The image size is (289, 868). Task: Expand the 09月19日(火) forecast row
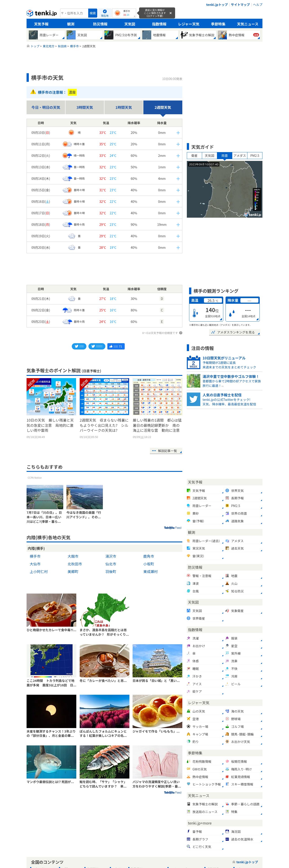[x=178, y=236]
